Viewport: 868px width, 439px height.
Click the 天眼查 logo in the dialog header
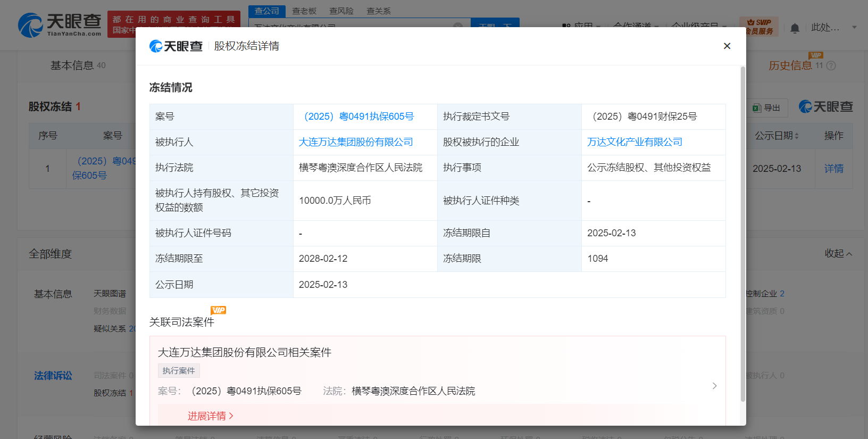click(176, 46)
